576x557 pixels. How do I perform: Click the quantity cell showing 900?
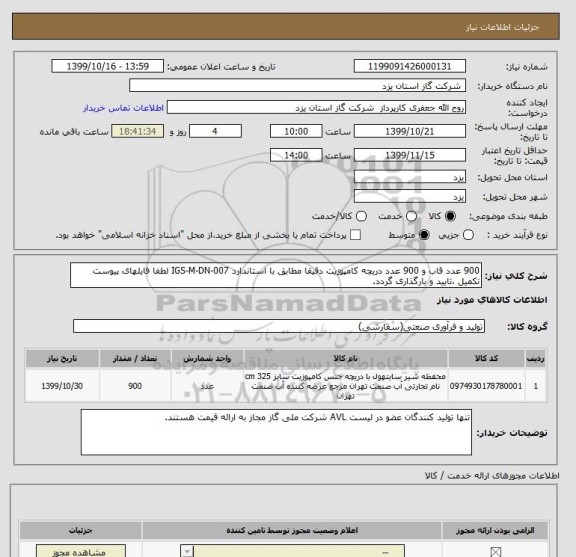tap(135, 386)
